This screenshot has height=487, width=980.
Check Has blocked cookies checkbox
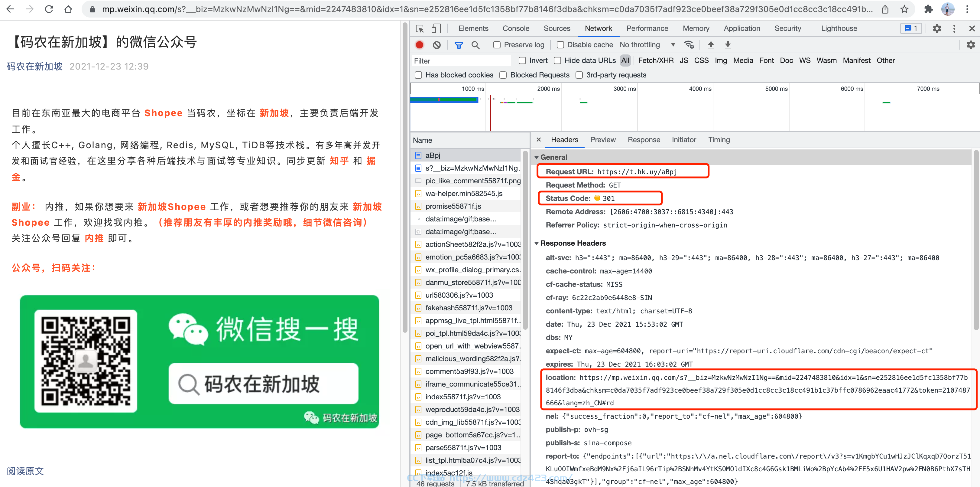coord(418,75)
